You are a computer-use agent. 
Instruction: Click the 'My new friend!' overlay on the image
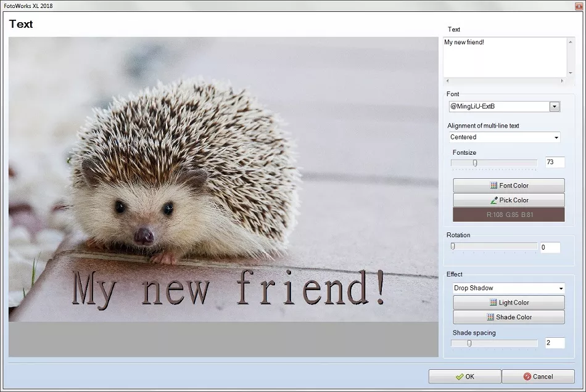pos(228,290)
